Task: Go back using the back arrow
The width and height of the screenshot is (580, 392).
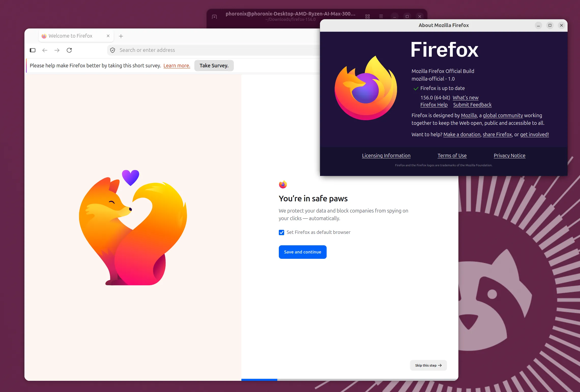Action: coord(45,50)
